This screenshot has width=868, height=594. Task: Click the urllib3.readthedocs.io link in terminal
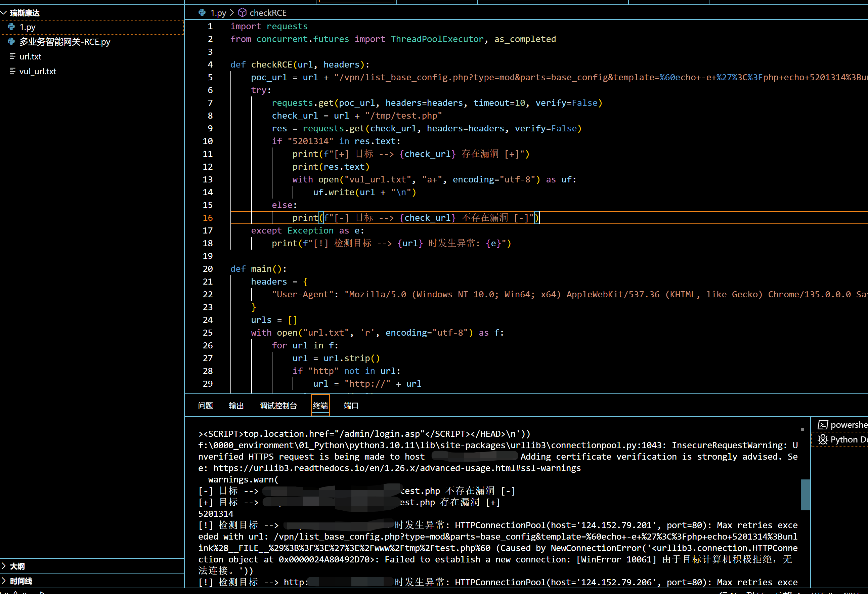tap(397, 468)
